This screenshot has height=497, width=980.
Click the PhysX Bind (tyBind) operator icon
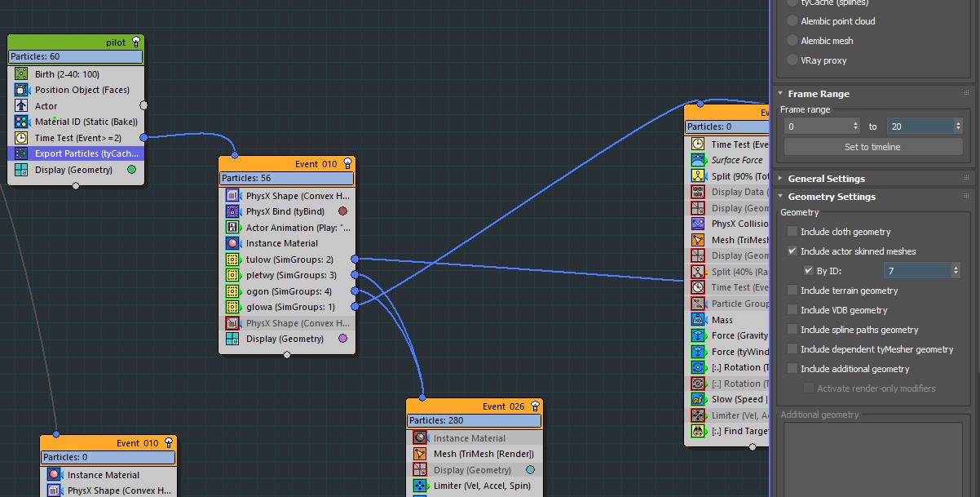tap(233, 211)
